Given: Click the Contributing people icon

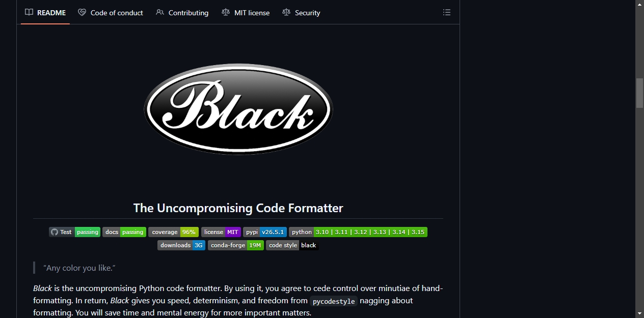Looking at the screenshot, I should pyautogui.click(x=160, y=13).
